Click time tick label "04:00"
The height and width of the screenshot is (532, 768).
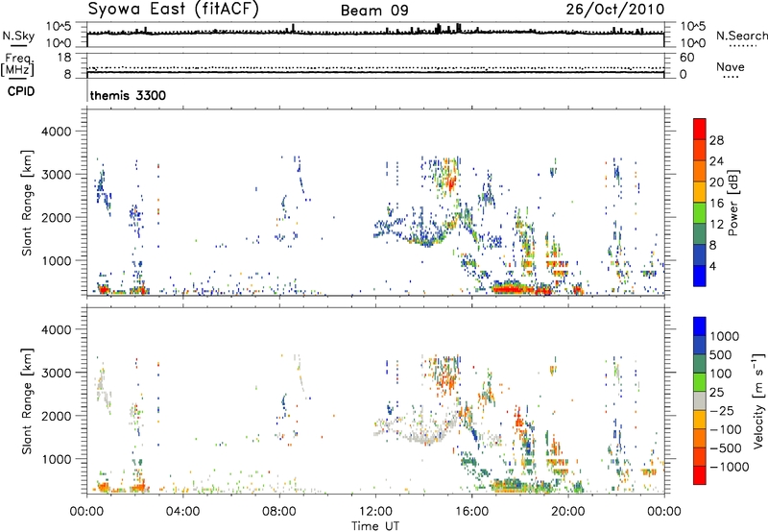[182, 512]
